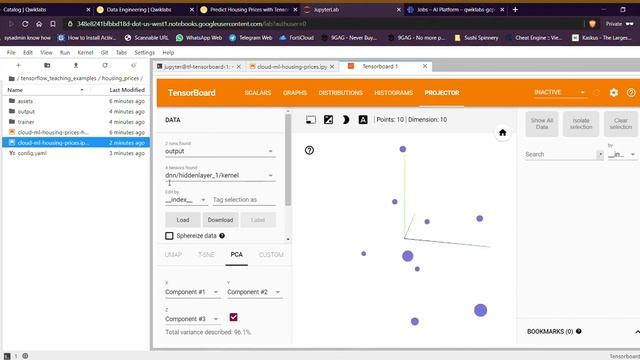Open TensorBoard help icon in the orange header
The image size is (640, 360).
[631, 93]
